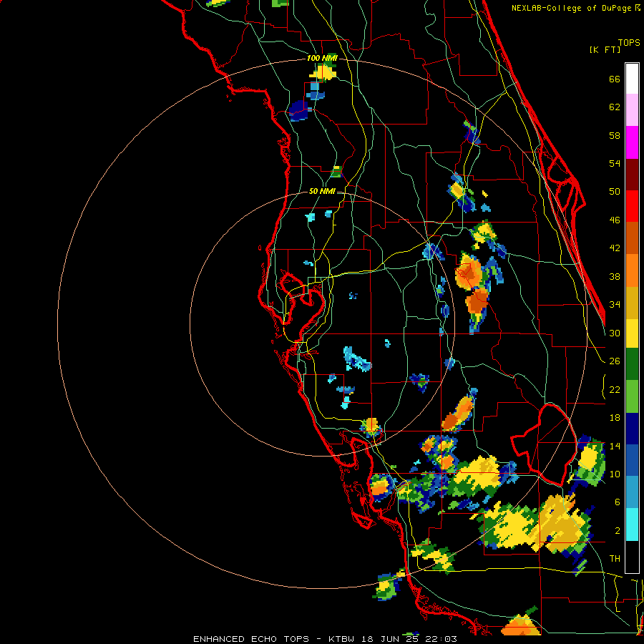Click the 42 value on legend scale
Screen dimensions: 644x644
click(615, 248)
